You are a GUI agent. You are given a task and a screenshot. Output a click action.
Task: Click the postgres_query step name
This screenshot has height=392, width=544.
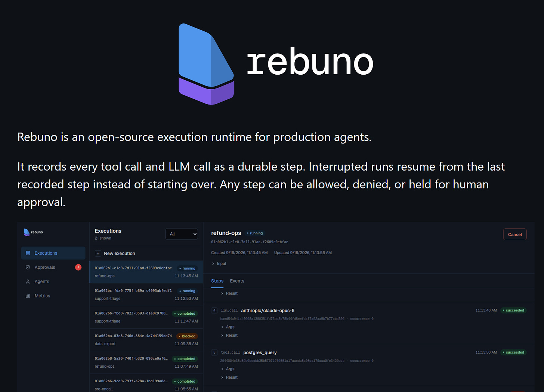(260, 352)
